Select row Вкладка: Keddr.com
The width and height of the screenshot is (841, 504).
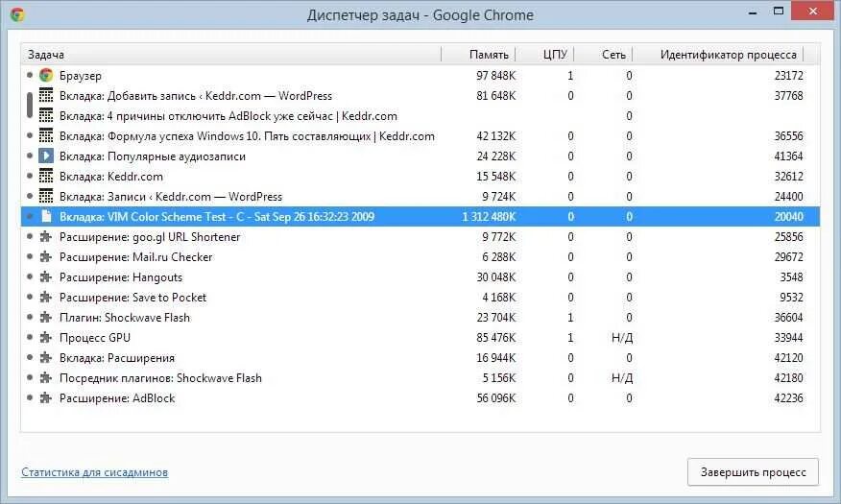pos(420,177)
